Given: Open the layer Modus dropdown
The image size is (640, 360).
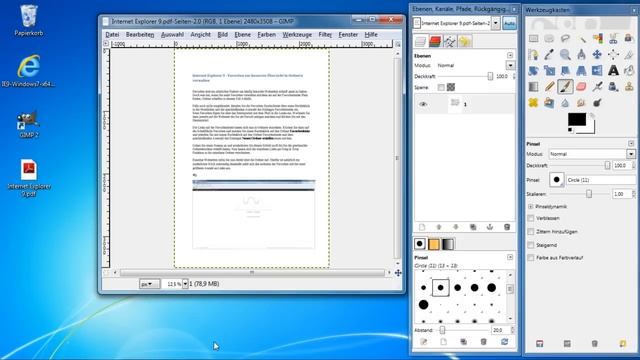Looking at the screenshot, I should point(510,65).
